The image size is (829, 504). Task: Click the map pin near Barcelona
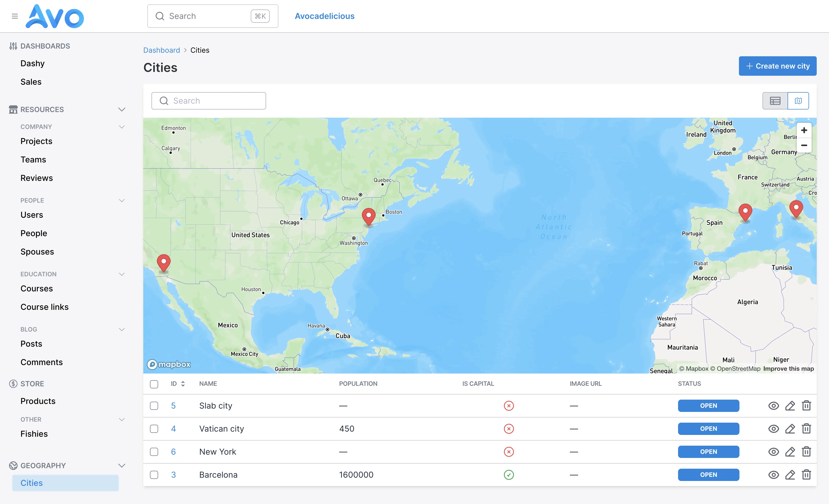click(745, 213)
